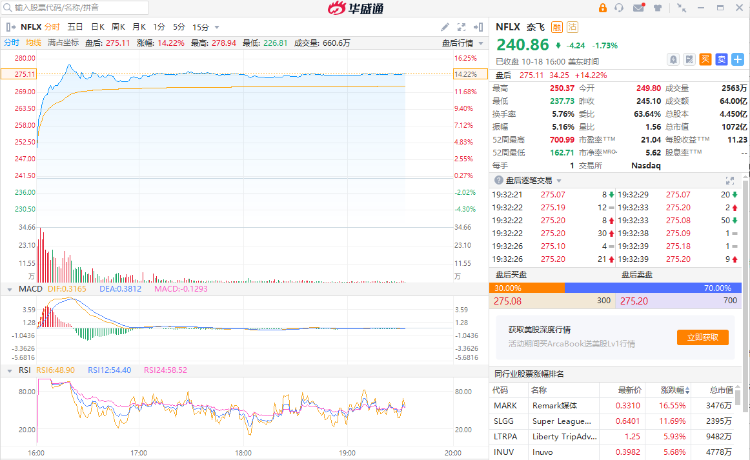Expand the more intervals dropdown arrow after 15分
750x460 pixels.
[217, 28]
